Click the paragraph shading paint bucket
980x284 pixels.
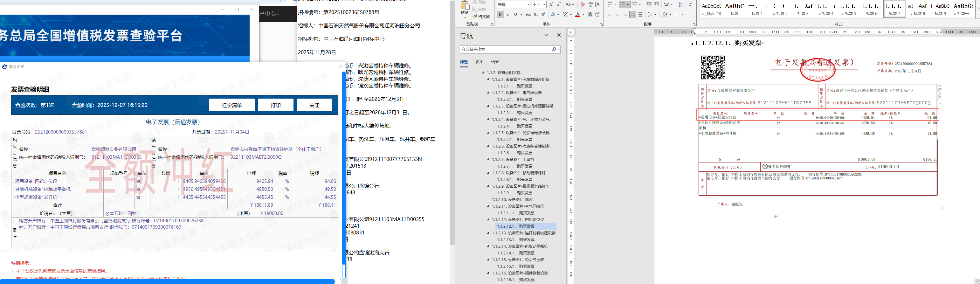click(664, 14)
